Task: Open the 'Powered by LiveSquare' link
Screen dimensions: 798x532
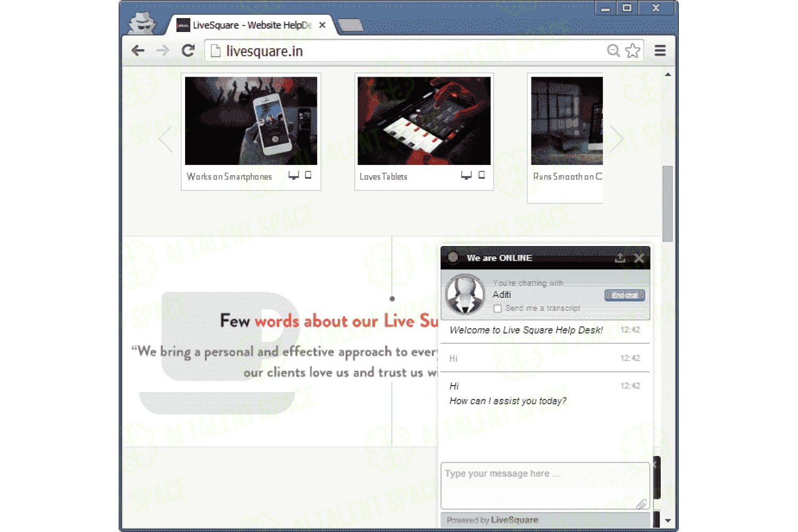Action: [493, 520]
